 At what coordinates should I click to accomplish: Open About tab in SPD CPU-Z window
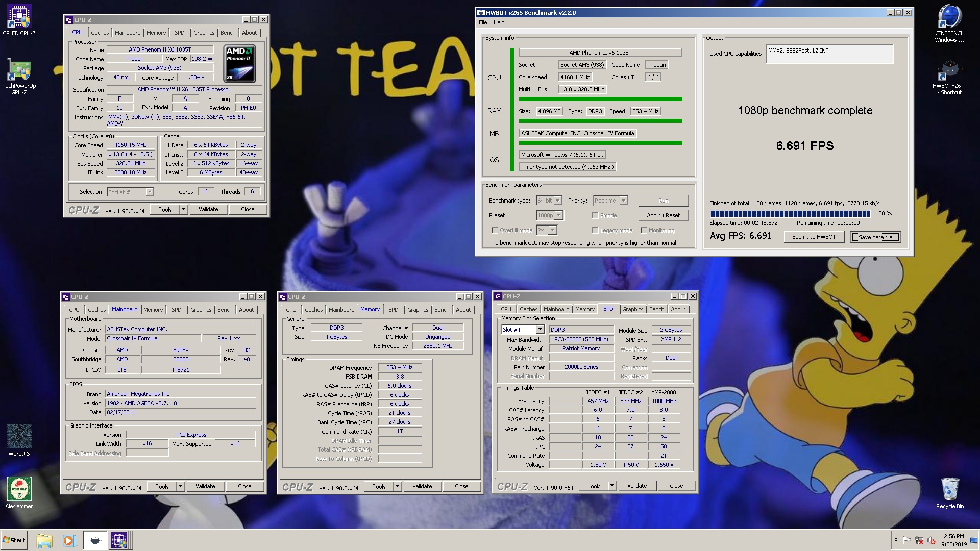pos(678,309)
